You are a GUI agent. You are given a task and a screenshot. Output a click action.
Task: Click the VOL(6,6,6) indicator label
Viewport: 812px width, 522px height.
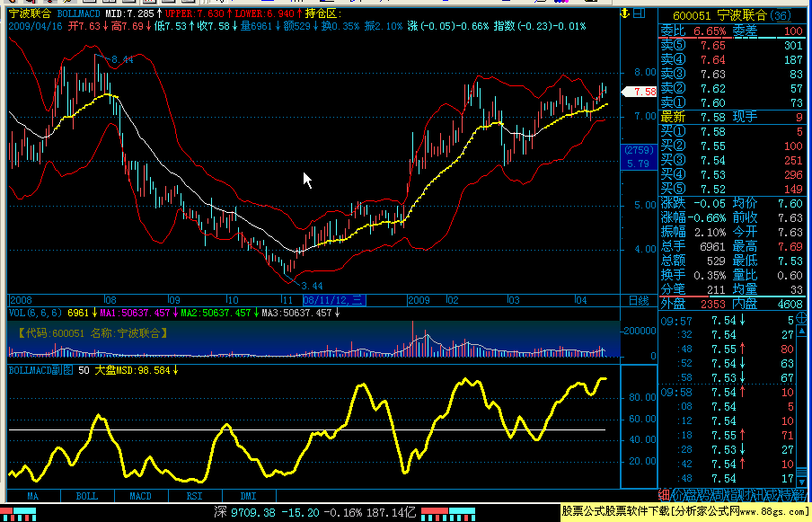click(35, 313)
